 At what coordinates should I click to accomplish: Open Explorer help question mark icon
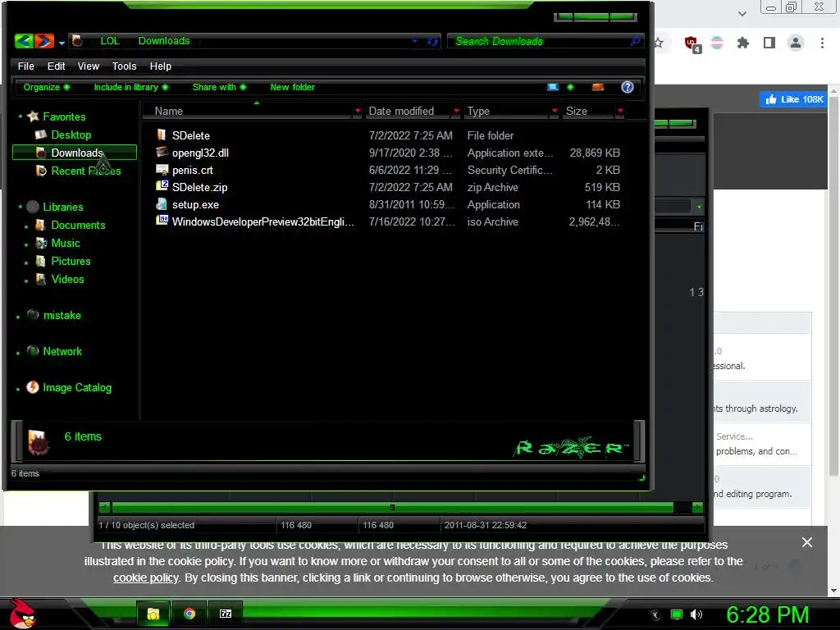coord(628,87)
